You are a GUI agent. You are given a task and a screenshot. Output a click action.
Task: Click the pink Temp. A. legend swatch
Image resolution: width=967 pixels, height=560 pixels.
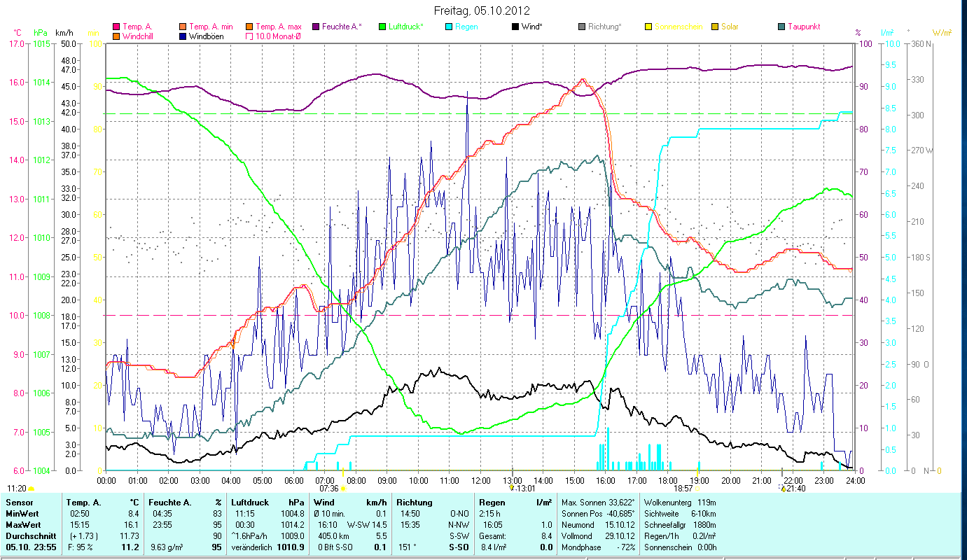[x=116, y=27]
